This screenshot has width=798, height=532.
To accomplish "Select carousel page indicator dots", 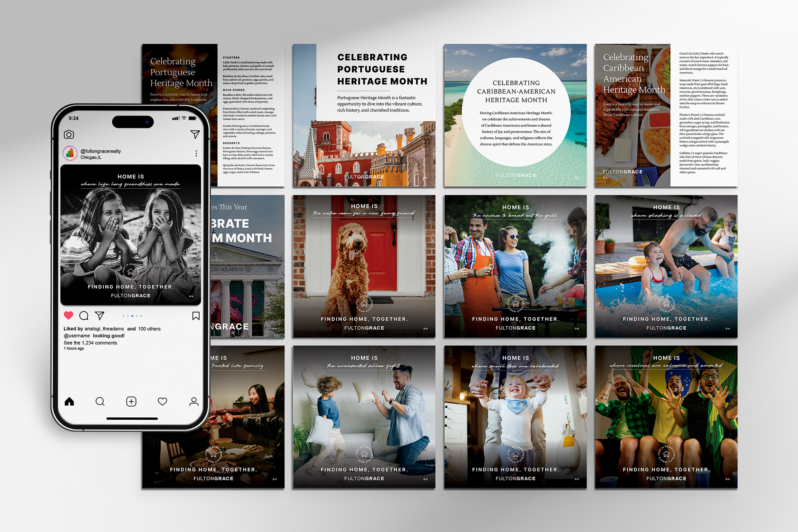I will pos(132,316).
